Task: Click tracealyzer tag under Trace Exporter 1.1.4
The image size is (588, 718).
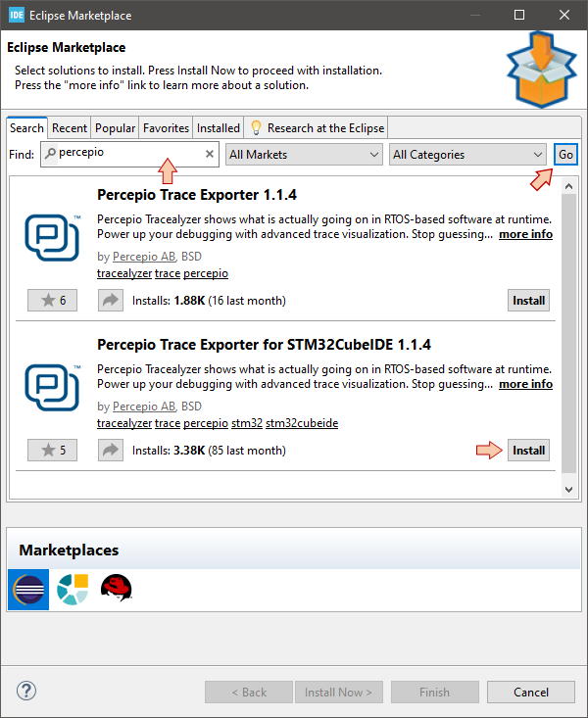Action: [x=124, y=273]
